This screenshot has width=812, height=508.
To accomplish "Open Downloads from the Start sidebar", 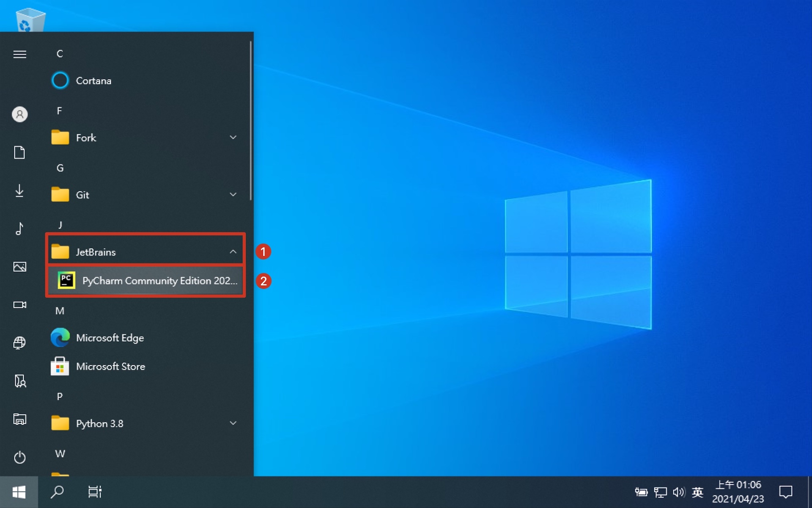I will [x=19, y=190].
